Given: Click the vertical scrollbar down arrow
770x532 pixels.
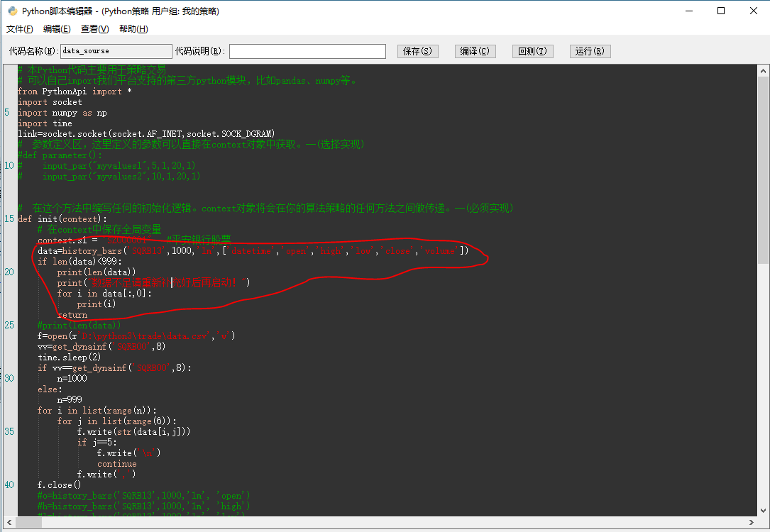Looking at the screenshot, I should pyautogui.click(x=763, y=510).
